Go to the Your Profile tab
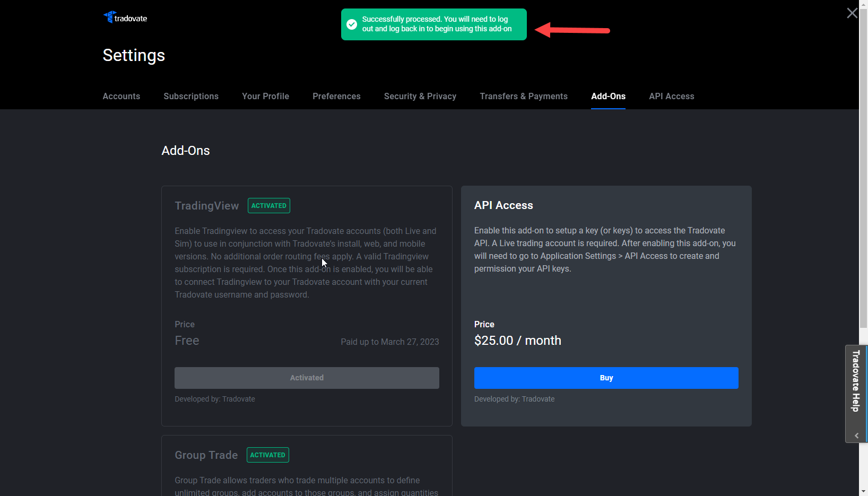868x496 pixels. click(x=265, y=96)
